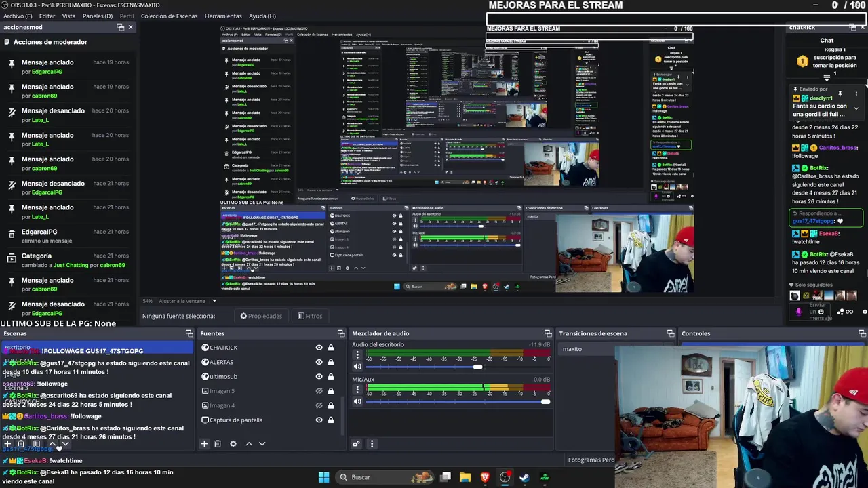
Task: Open the maxito transition dropdown
Action: tap(585, 349)
